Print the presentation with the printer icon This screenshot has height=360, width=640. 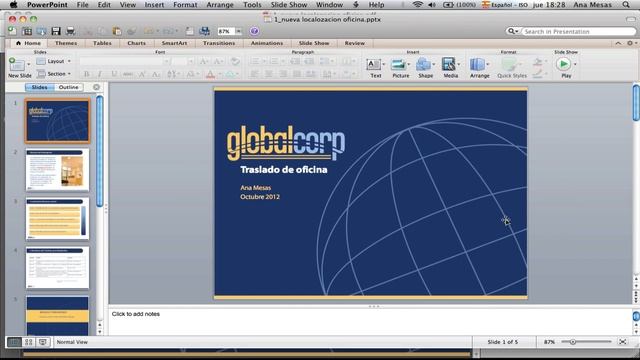70,31
